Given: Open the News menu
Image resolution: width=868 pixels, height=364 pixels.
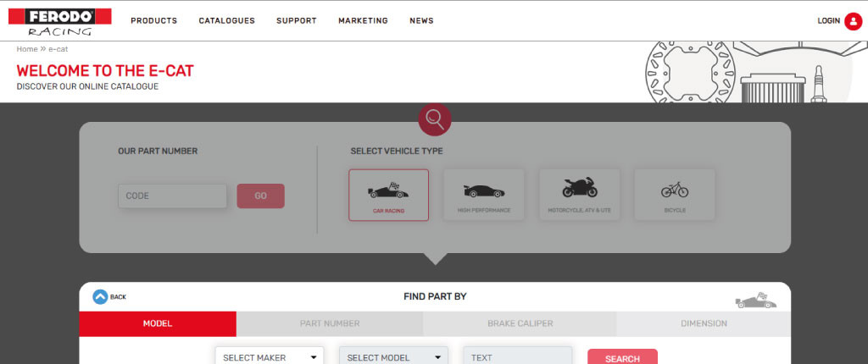Looking at the screenshot, I should [422, 20].
